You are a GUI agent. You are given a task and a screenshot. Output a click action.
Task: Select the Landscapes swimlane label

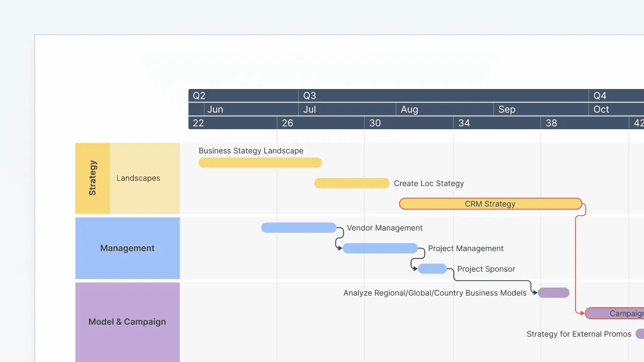pos(138,178)
